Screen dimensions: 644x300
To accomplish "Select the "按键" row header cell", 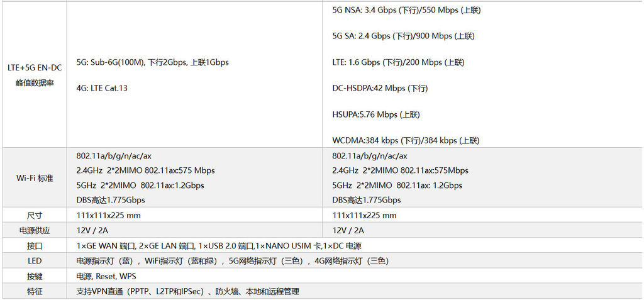I will [x=35, y=276].
